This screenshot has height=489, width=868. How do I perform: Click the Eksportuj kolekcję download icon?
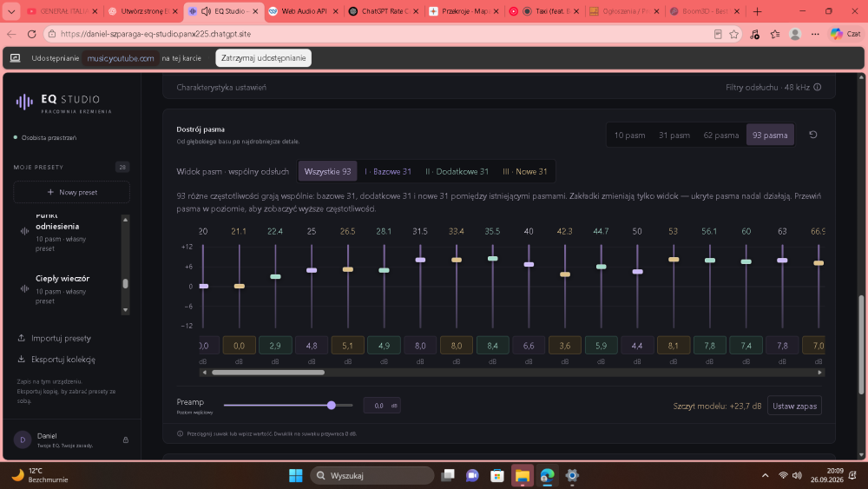point(21,359)
